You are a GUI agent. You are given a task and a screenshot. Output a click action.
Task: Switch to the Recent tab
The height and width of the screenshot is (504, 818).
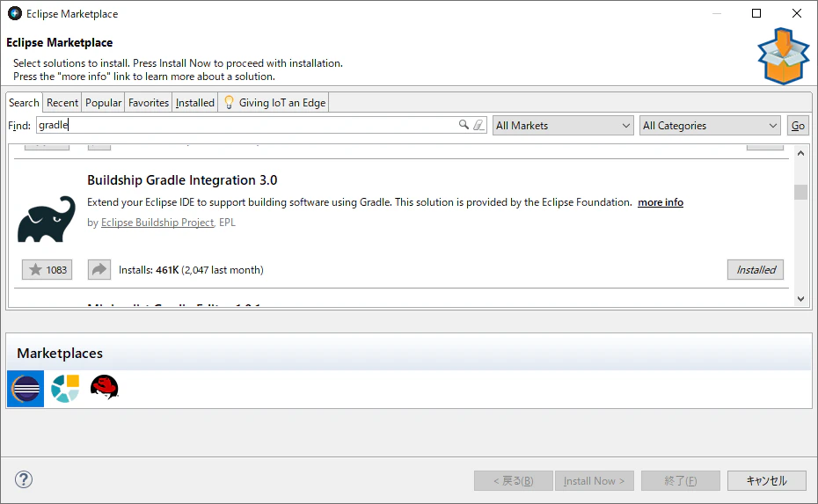(62, 103)
